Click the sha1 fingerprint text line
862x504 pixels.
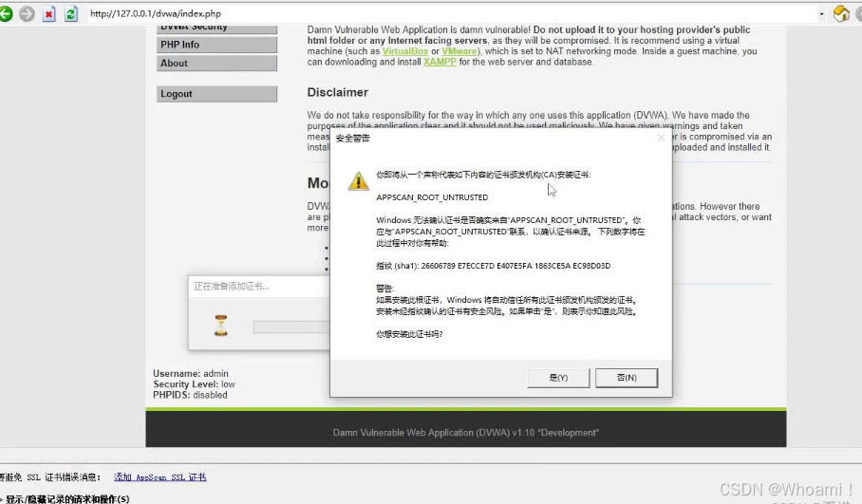493,266
